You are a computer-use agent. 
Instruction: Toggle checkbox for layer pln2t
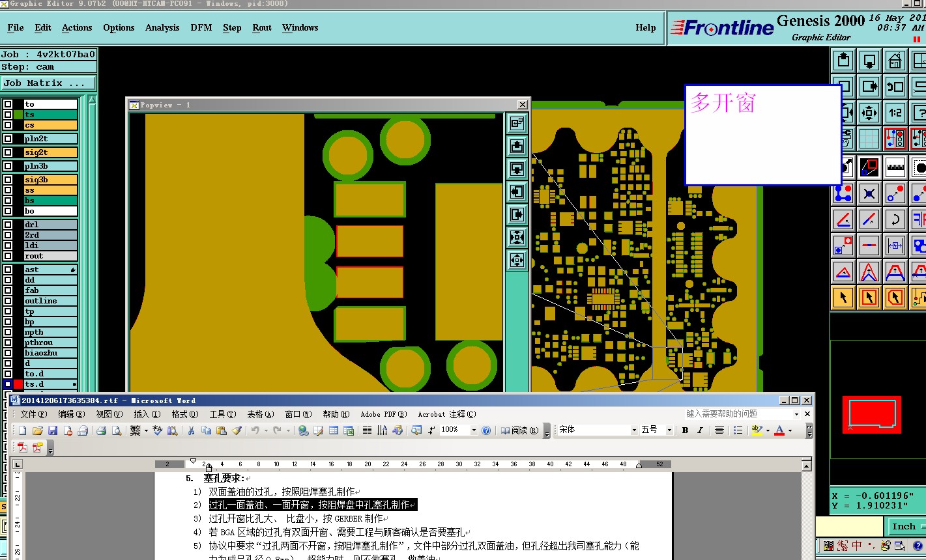pyautogui.click(x=8, y=139)
